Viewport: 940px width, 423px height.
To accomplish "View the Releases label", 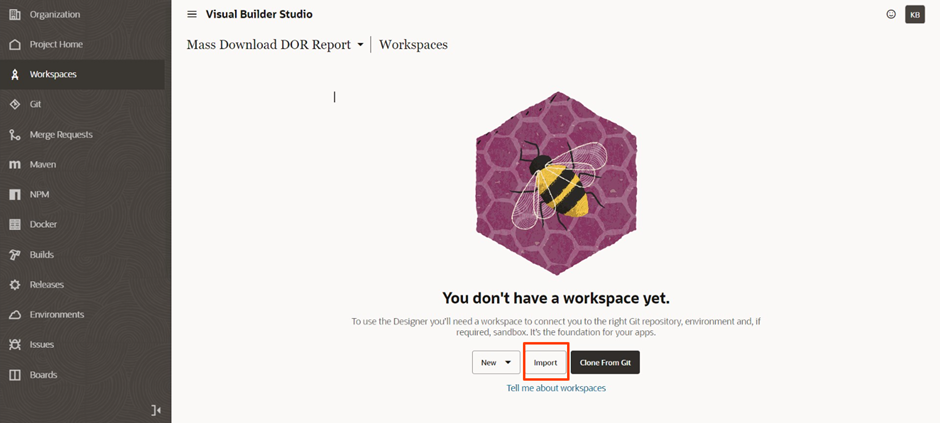I will tap(47, 285).
